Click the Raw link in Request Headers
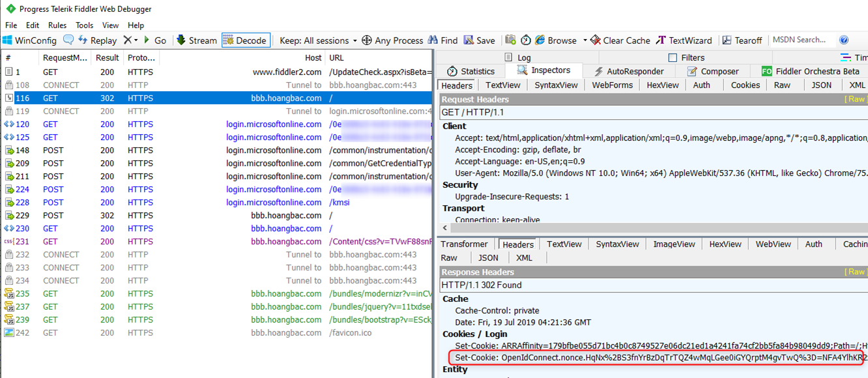The height and width of the screenshot is (378, 868). pos(856,99)
